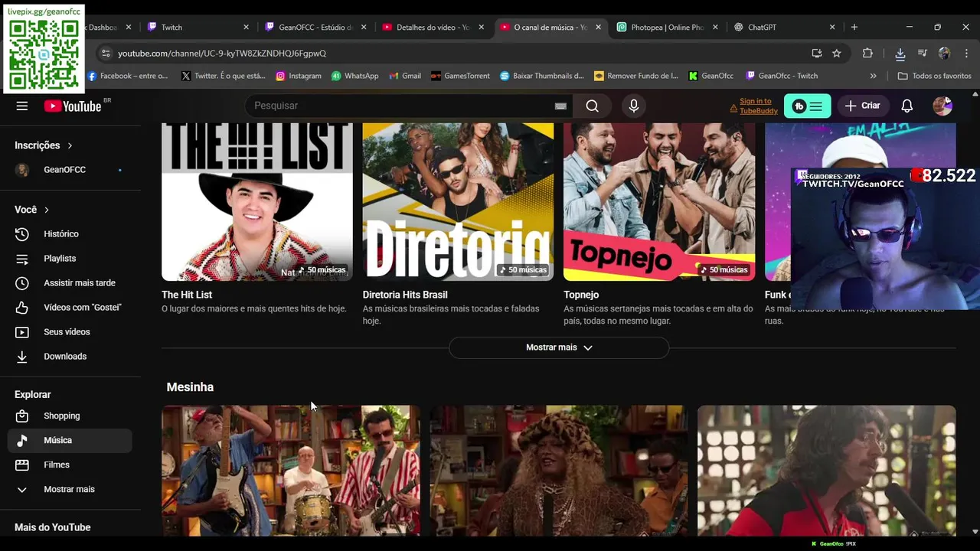Bookmark this page with the star icon
980x551 pixels.
click(x=837, y=54)
